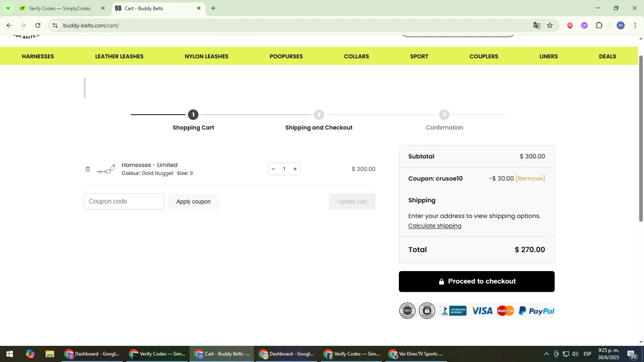Open the DEALS menu

608,56
